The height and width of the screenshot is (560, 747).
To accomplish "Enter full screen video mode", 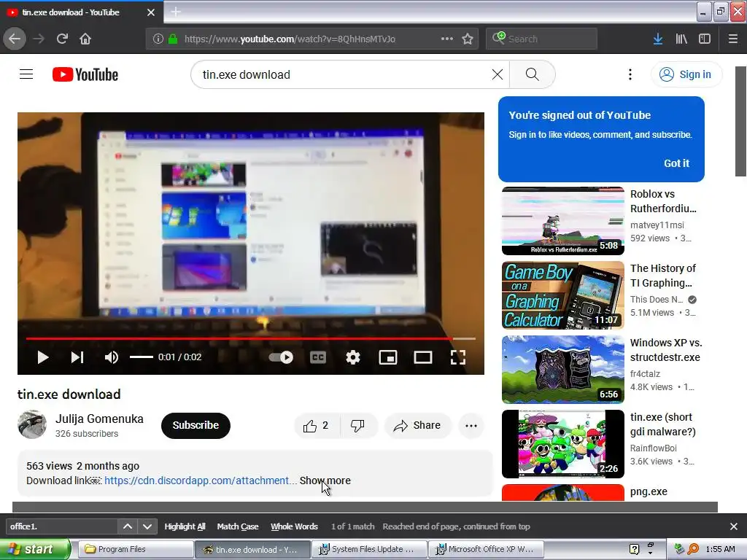I will [458, 357].
